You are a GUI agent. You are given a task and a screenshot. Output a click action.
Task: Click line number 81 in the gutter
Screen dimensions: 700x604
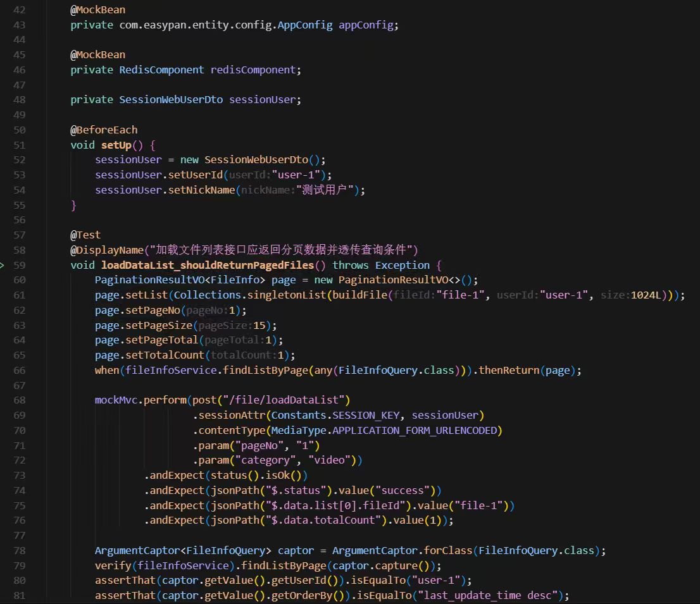click(x=19, y=596)
